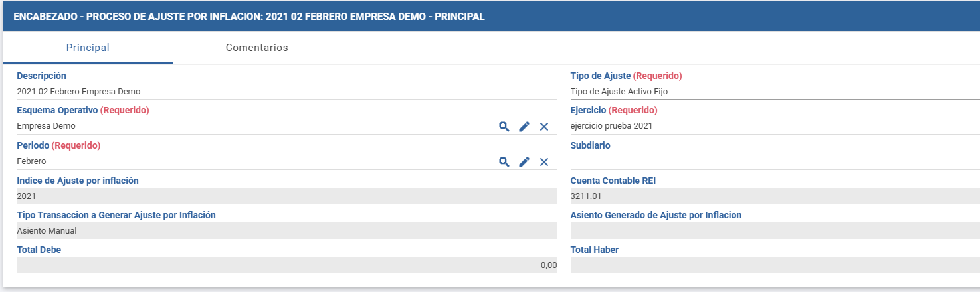Clear the Esquema Operativo field

click(544, 127)
